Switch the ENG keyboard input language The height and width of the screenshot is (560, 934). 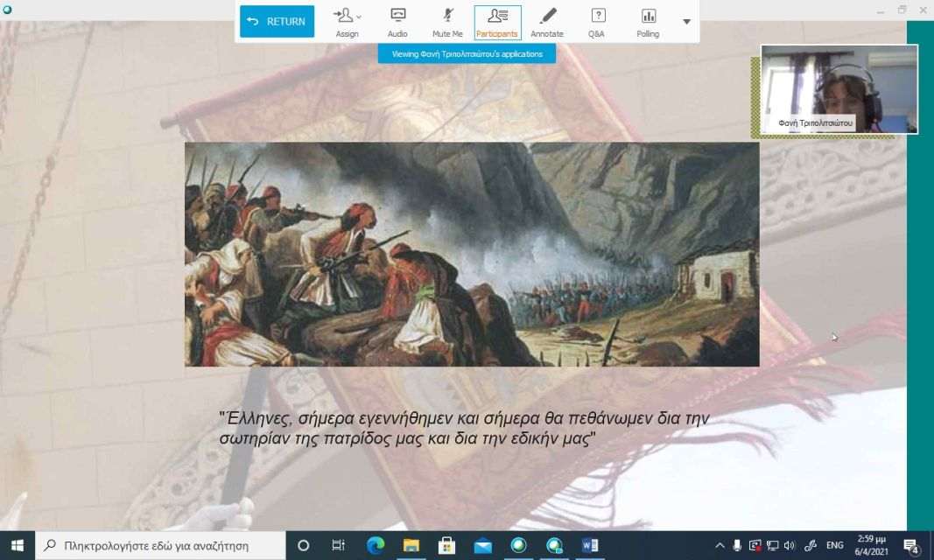tap(835, 545)
